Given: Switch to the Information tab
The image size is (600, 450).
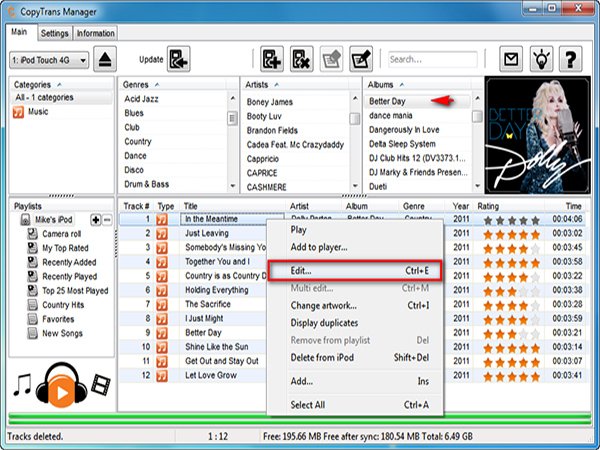Looking at the screenshot, I should (x=96, y=33).
